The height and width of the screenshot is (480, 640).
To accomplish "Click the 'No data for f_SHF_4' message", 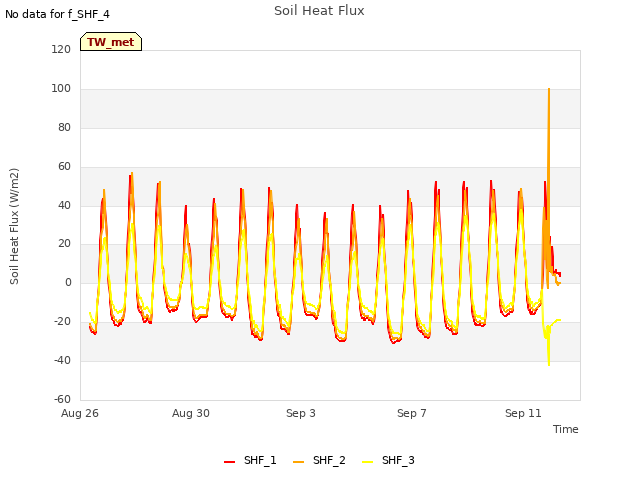I will pos(57,14).
